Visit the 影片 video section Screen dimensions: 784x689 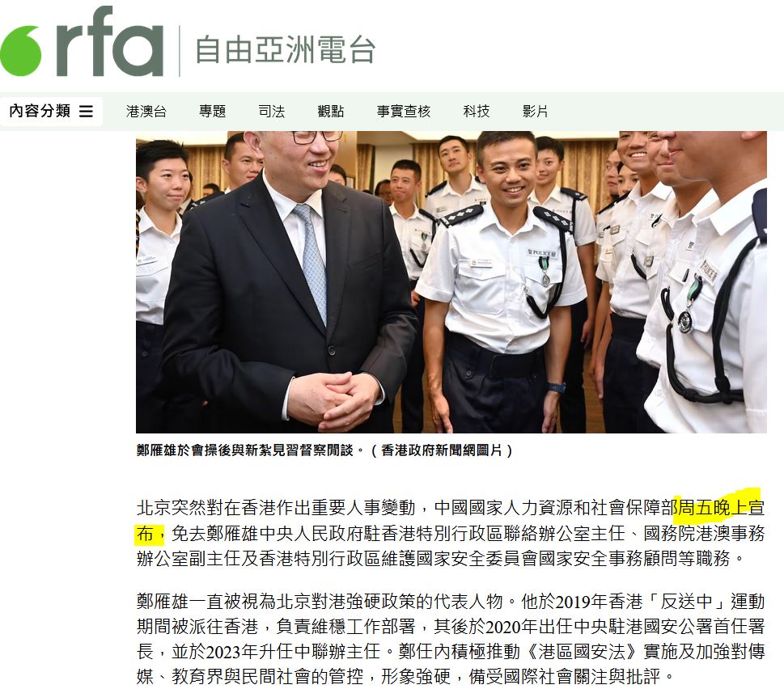click(535, 111)
